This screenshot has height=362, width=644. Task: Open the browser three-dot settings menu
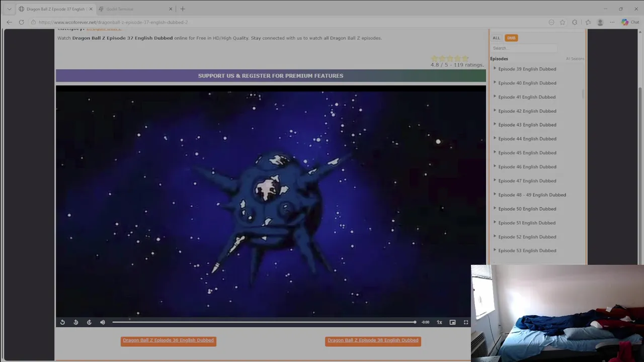(612, 22)
